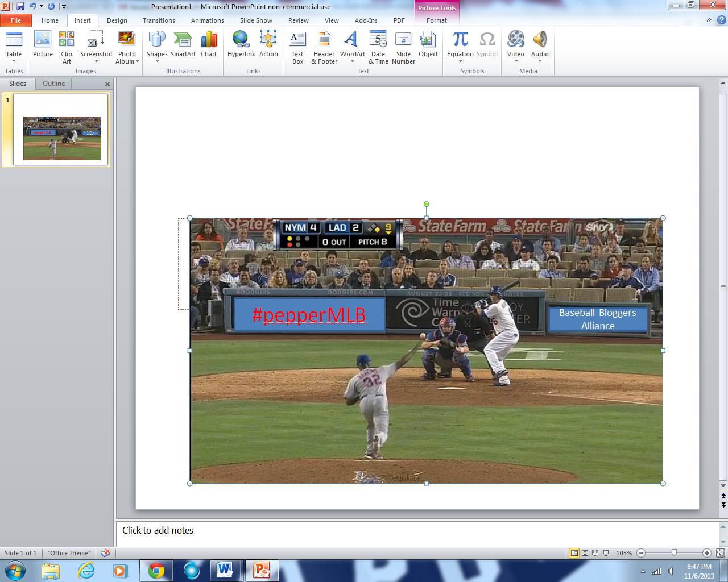The height and width of the screenshot is (582, 728).
Task: Expand the Shapes gallery dropdown
Action: [157, 61]
